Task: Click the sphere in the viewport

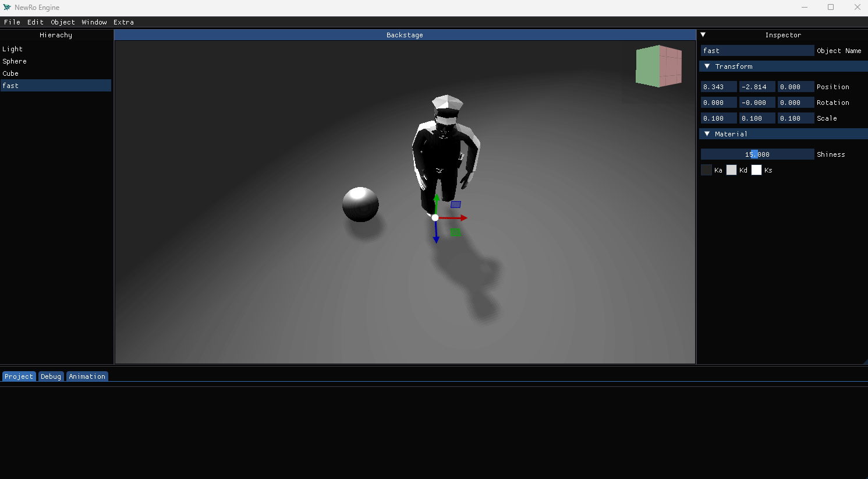Action: (360, 204)
